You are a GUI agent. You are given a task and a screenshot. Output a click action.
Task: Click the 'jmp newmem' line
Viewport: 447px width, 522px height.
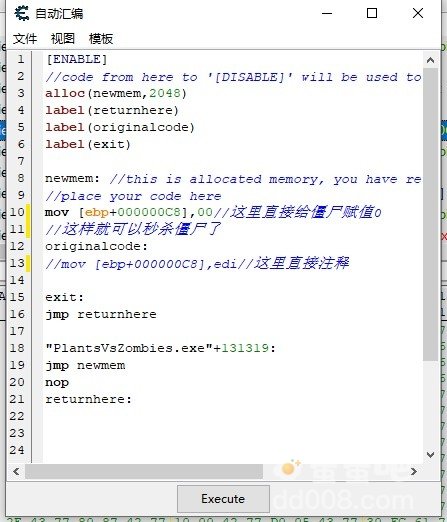(x=85, y=365)
